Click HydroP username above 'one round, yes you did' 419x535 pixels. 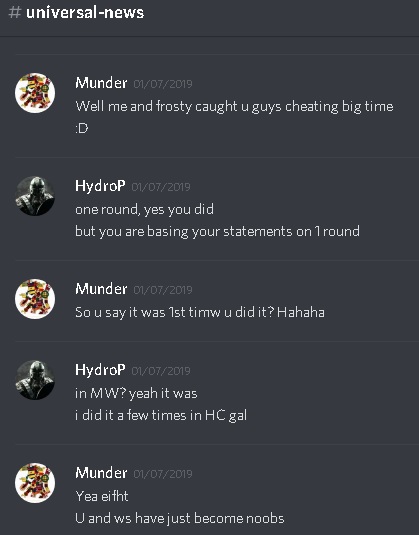click(100, 186)
